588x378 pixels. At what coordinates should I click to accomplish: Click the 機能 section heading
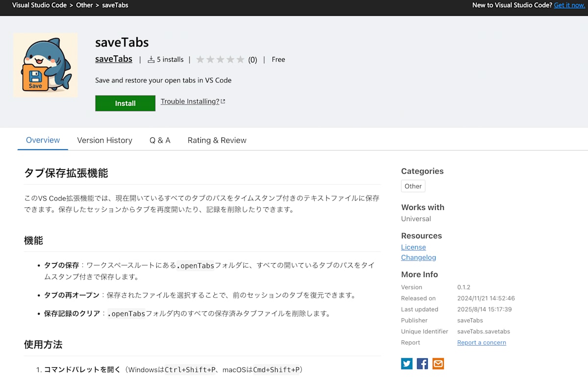[x=33, y=241]
